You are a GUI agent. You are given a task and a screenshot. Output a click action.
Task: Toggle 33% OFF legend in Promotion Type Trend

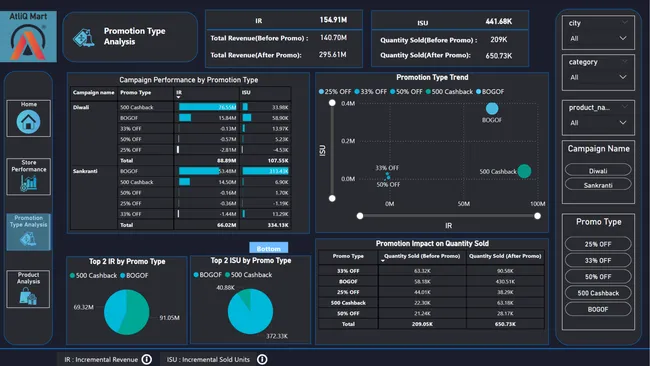click(x=371, y=92)
